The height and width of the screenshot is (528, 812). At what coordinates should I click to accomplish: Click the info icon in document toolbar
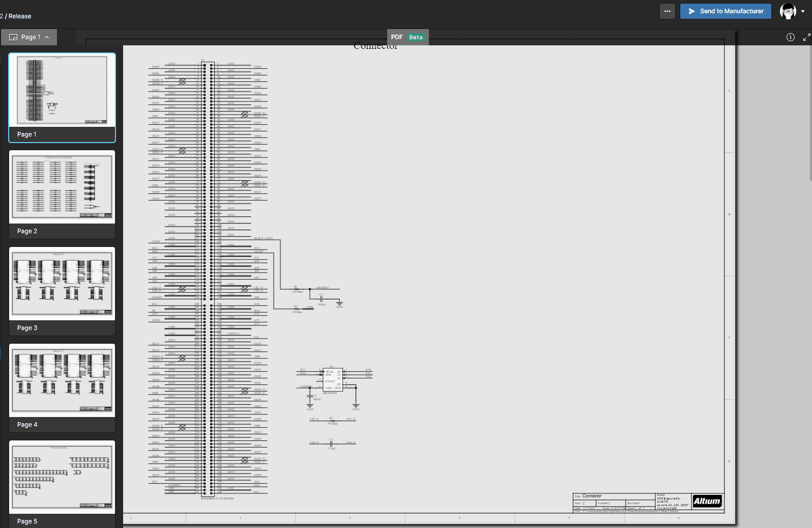pos(791,37)
